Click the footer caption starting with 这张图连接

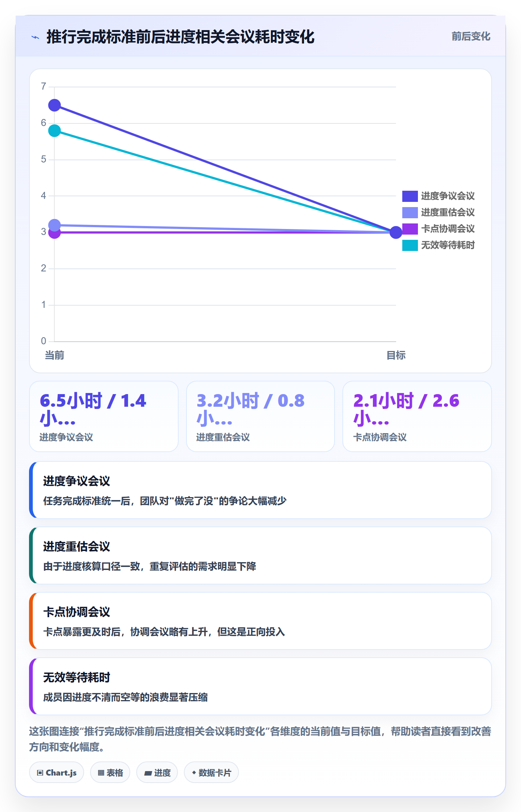pyautogui.click(x=260, y=739)
